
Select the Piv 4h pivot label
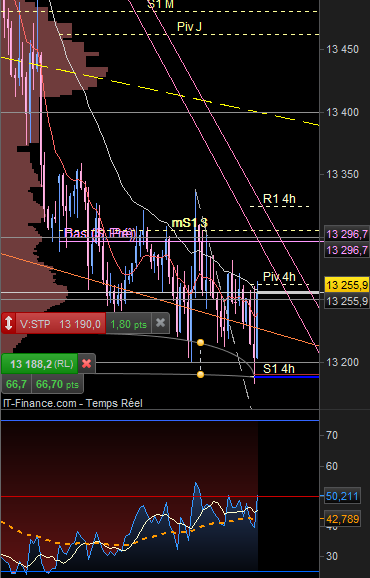(x=279, y=276)
